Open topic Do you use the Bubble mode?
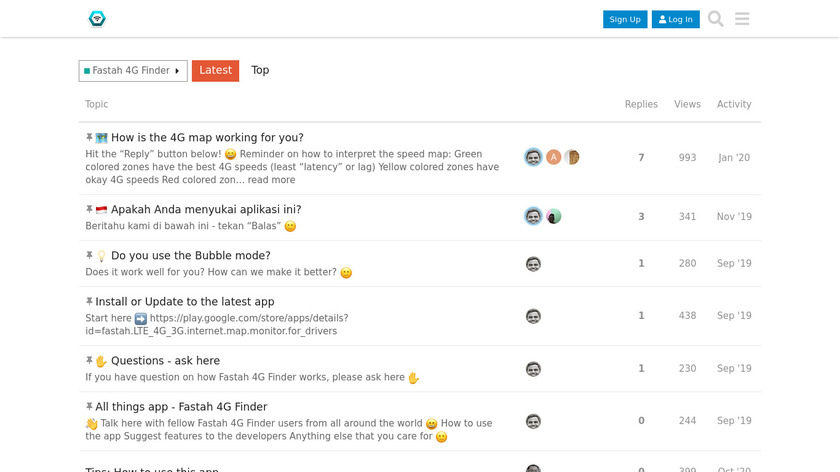Viewport: 840px width, 472px height. point(190,256)
